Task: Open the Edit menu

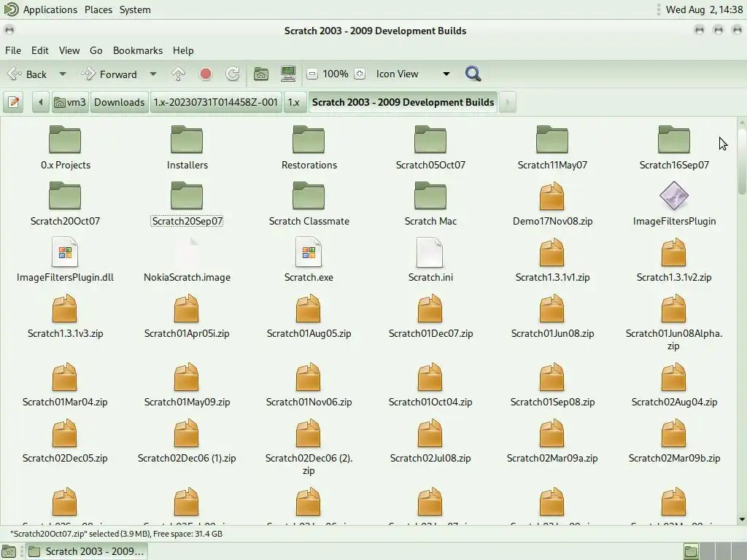Action: (40, 50)
